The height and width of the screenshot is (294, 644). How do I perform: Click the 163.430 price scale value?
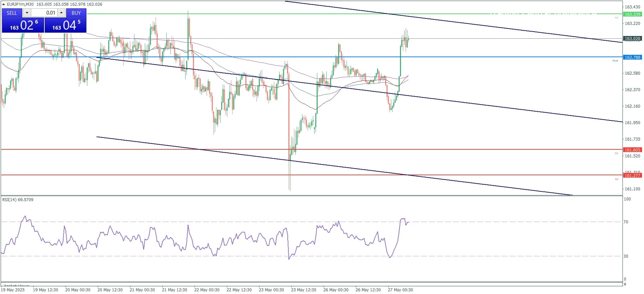[x=632, y=7]
